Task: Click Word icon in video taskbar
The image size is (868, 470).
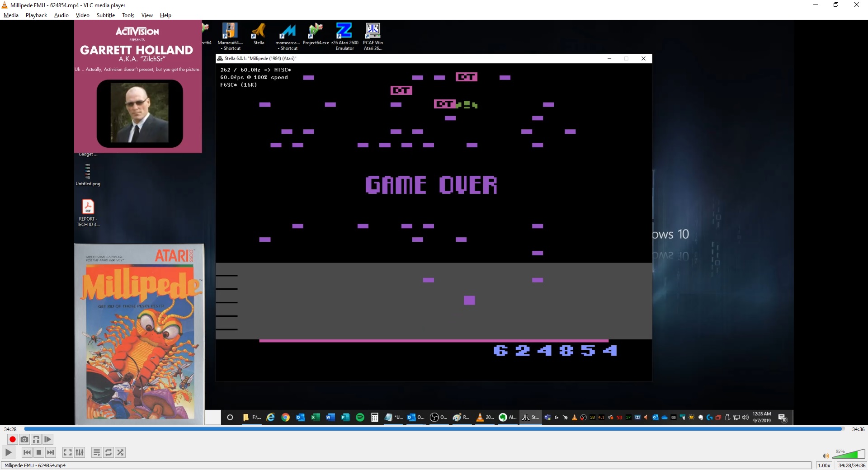Action: click(x=330, y=417)
